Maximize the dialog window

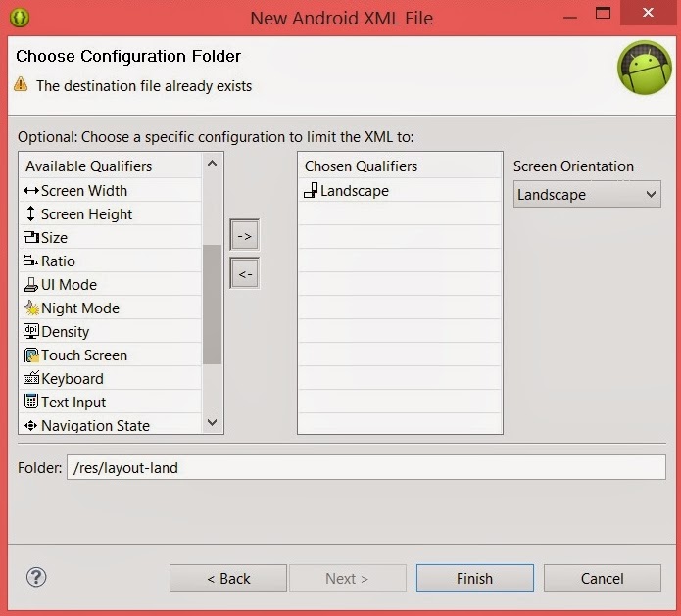point(603,13)
